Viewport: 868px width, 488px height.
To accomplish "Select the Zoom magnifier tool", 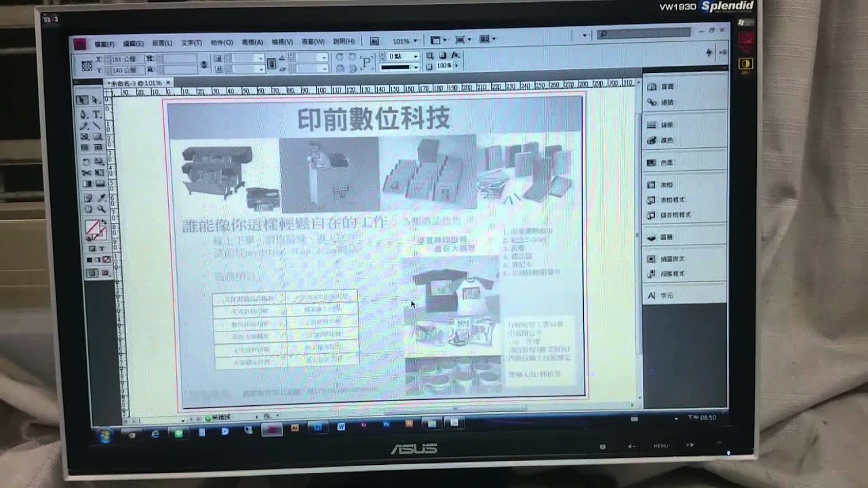I will click(101, 208).
